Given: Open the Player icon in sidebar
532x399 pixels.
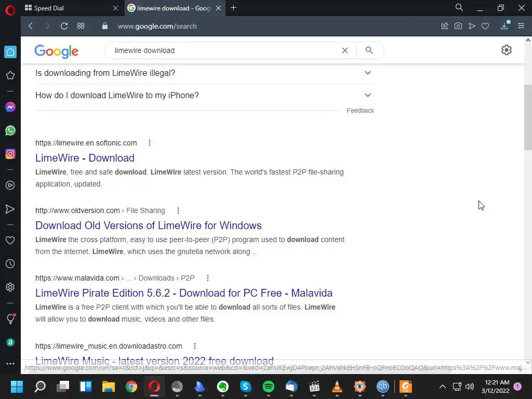Looking at the screenshot, I should tap(10, 185).
